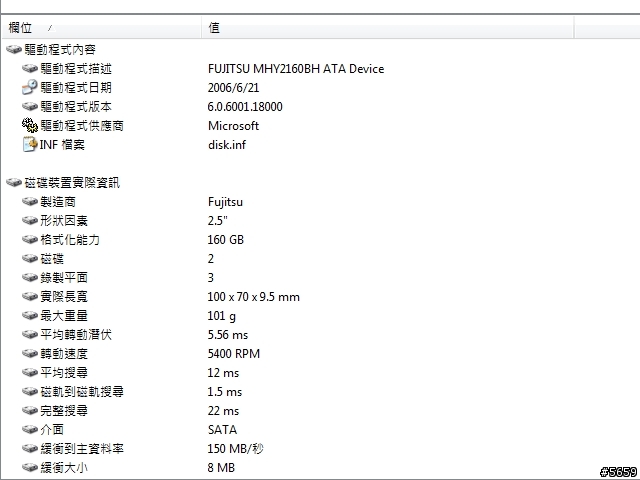Select value FUJITSU MHY2160BH ATA Device
The width and height of the screenshot is (640, 480).
(296, 69)
